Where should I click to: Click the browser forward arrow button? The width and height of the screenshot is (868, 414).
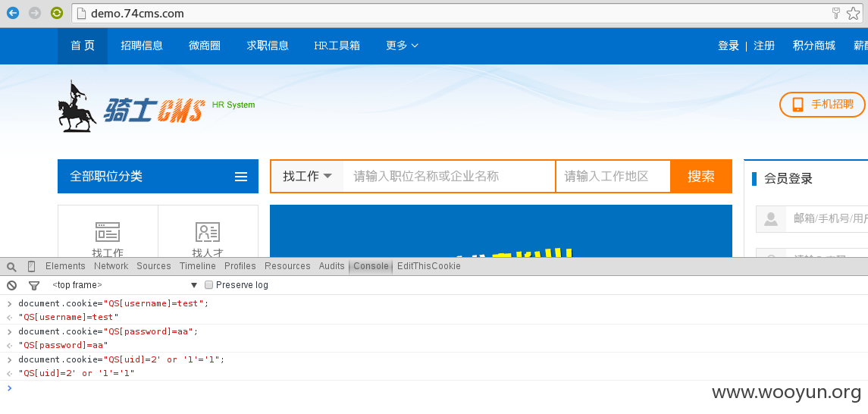35,13
